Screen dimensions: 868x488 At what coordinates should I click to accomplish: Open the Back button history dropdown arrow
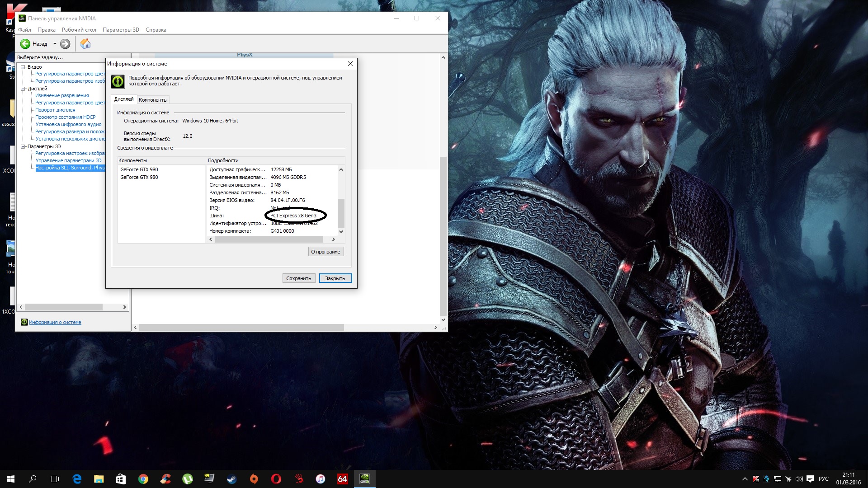(x=55, y=44)
